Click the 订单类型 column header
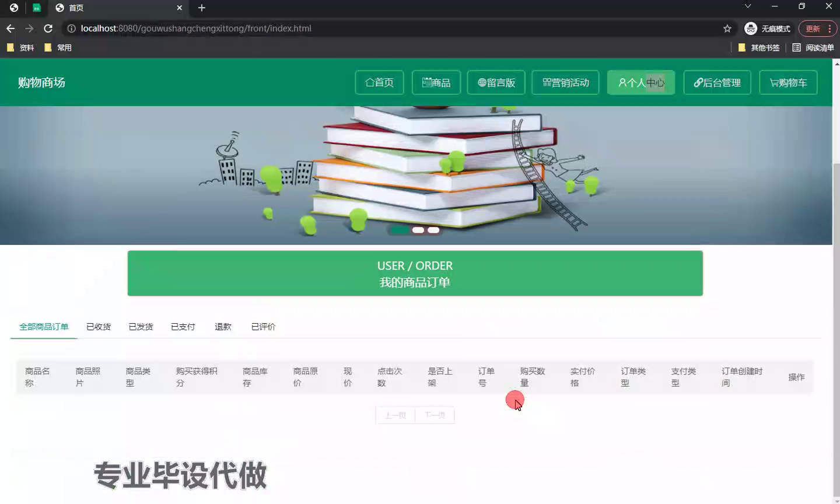 click(633, 377)
